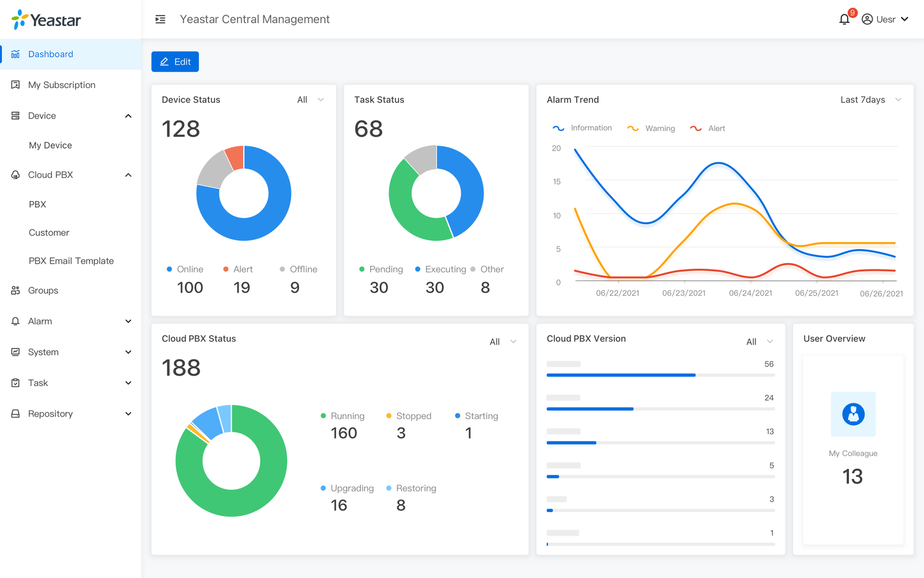Toggle Other legend in Task Status
Screen dimensions: 924x578
[x=487, y=269]
